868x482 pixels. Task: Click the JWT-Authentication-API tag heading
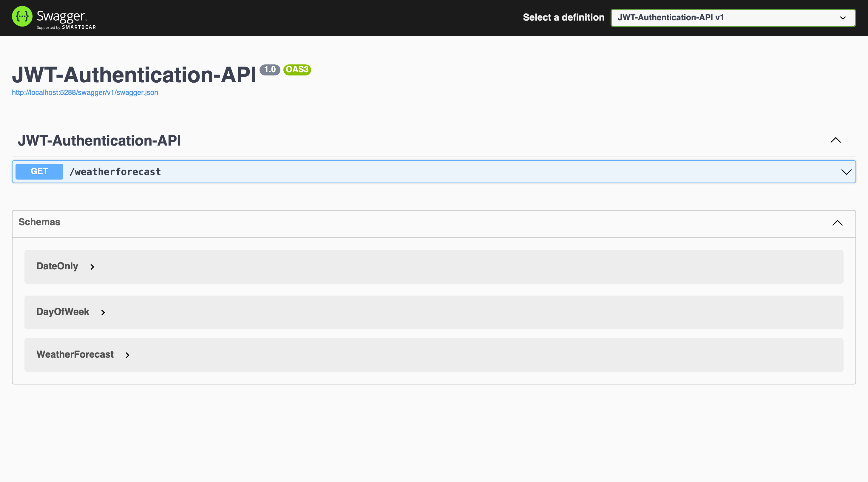coord(99,140)
